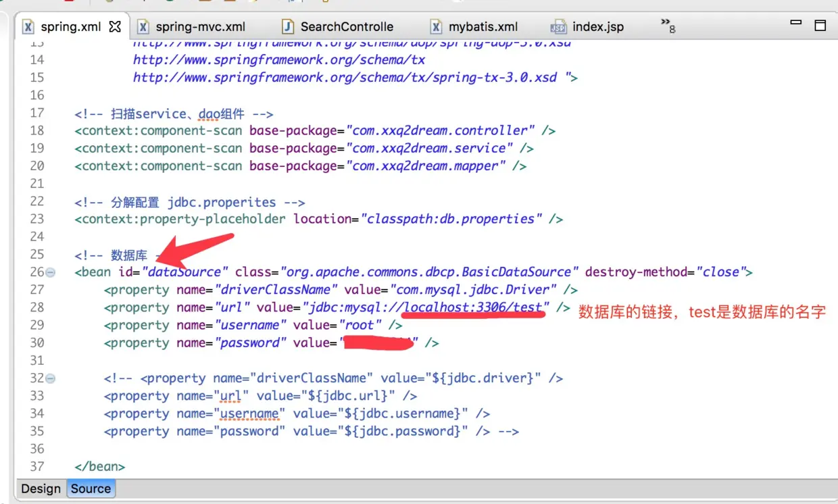
Task: Click the Java file icon on SearchController tab
Action: (288, 27)
